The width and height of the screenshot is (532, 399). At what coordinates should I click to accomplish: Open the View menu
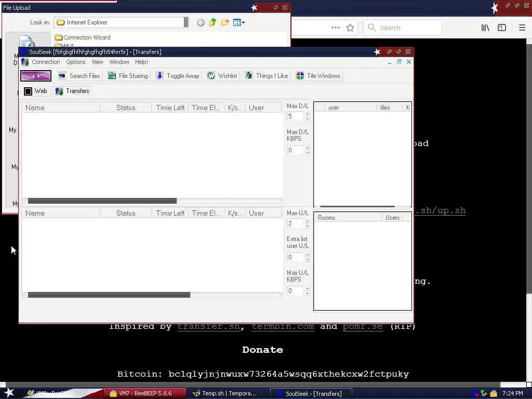coord(97,62)
